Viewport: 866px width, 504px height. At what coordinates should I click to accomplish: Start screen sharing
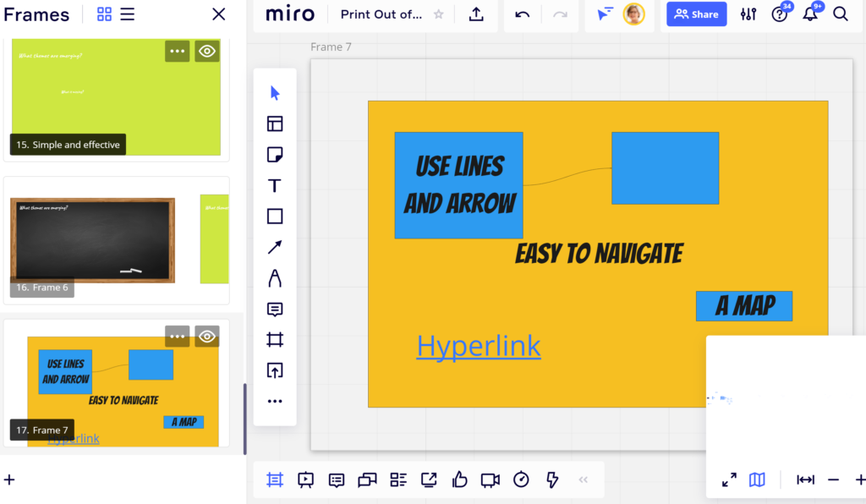click(x=429, y=479)
